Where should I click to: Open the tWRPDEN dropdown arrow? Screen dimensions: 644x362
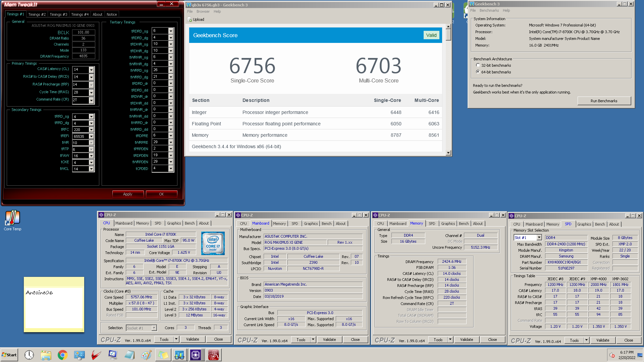171,162
